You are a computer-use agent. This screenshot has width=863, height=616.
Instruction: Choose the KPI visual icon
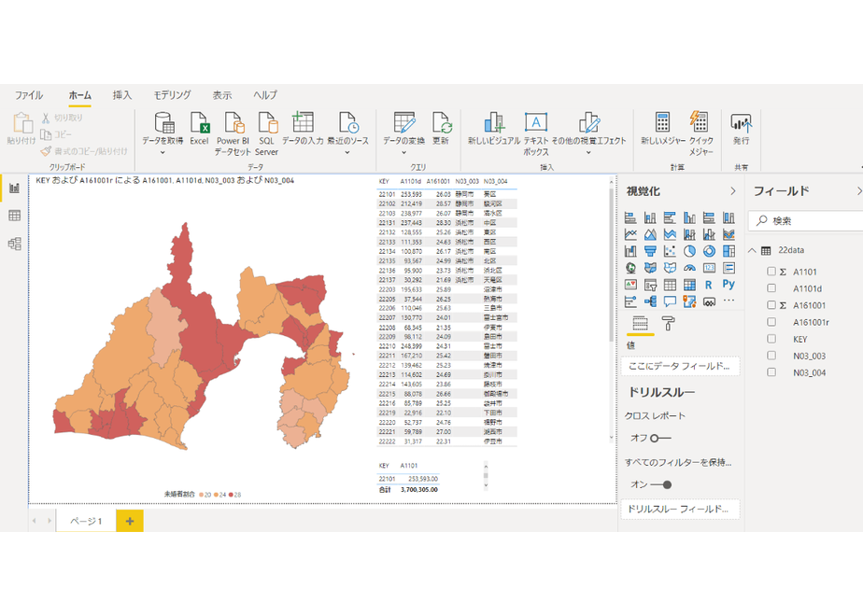[x=630, y=285]
